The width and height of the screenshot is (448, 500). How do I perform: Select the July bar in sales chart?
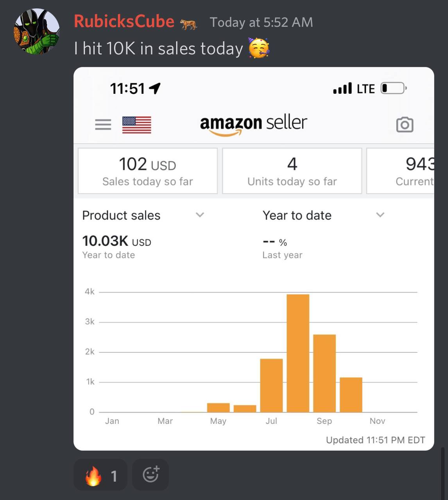pos(271,386)
